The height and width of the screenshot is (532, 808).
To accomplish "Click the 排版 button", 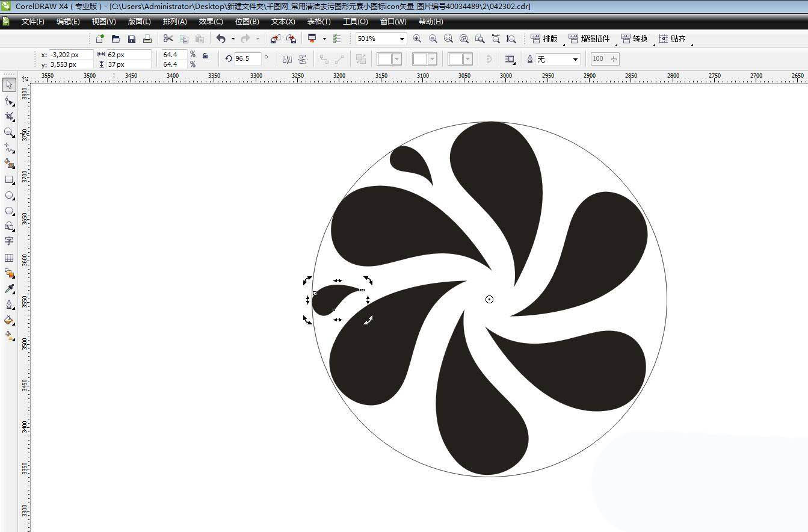I will (544, 39).
